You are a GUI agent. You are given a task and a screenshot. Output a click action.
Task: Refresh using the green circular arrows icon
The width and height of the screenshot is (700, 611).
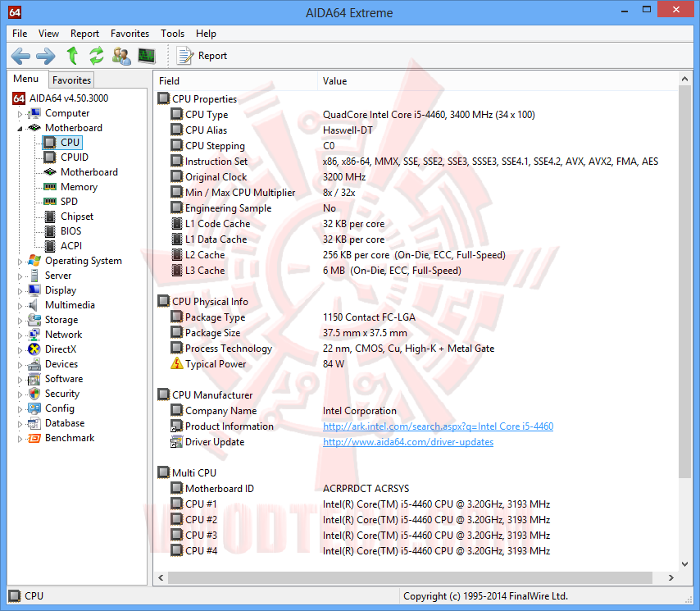96,56
